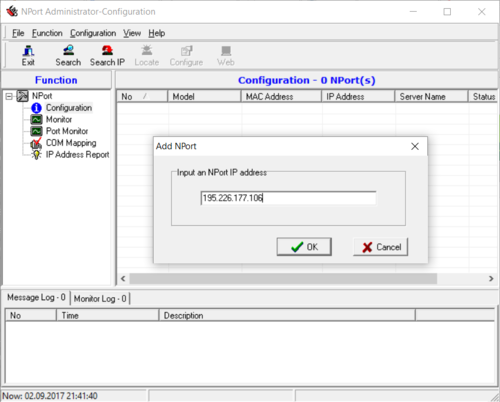500x402 pixels.
Task: Collapse the NPort tree node
Action: click(9, 96)
